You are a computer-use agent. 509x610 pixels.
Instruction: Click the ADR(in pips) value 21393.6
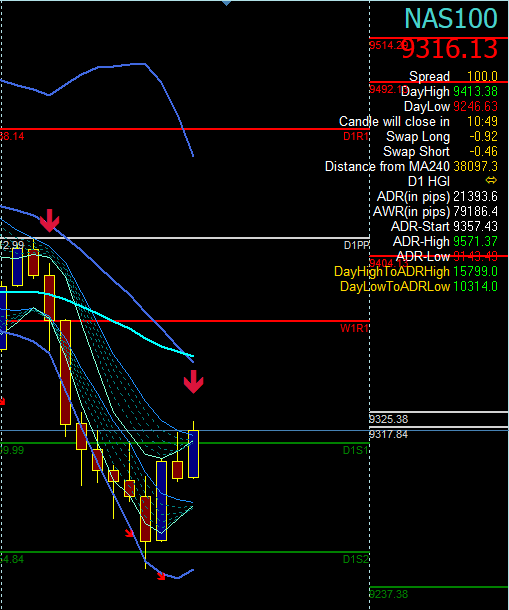pyautogui.click(x=476, y=196)
